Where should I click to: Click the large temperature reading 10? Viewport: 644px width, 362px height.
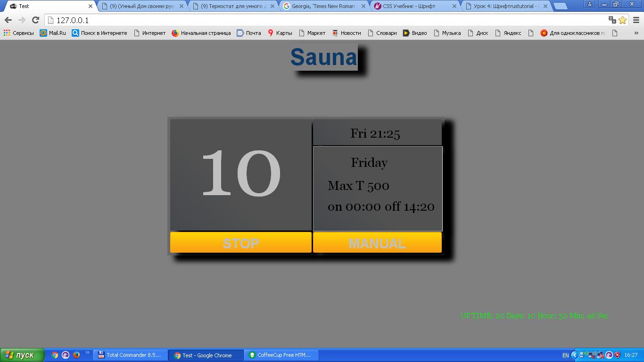coord(241,174)
